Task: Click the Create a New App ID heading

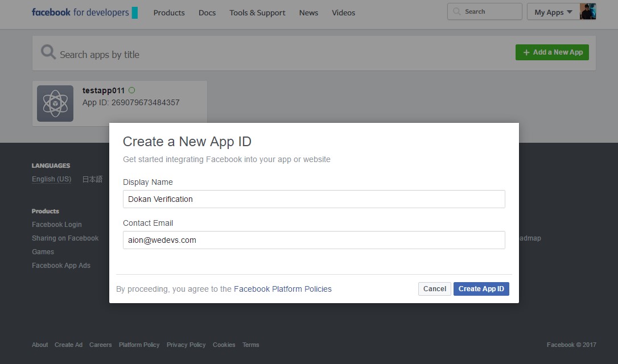Action: 187,142
